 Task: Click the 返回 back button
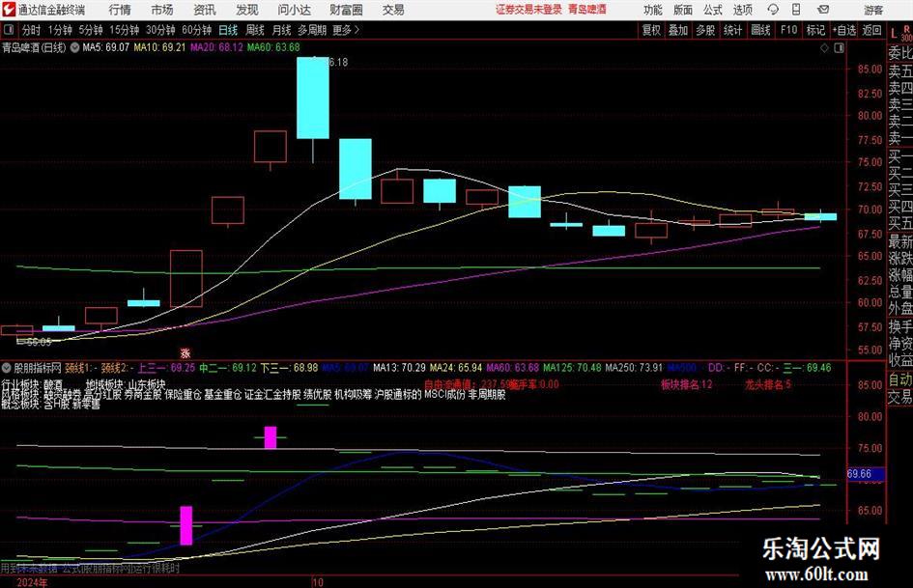pyautogui.click(x=871, y=30)
